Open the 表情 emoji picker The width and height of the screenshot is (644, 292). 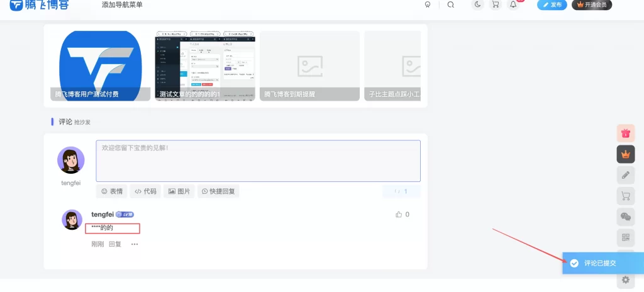tap(112, 191)
